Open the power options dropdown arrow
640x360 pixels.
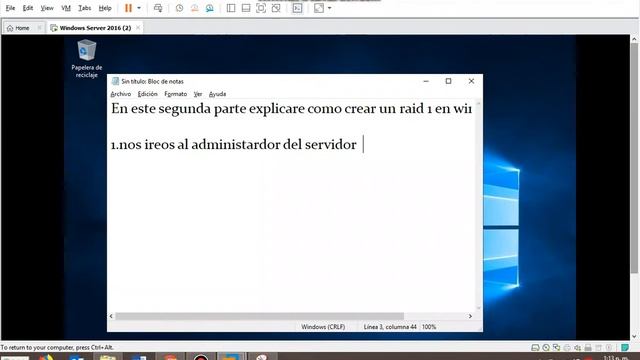tap(139, 8)
